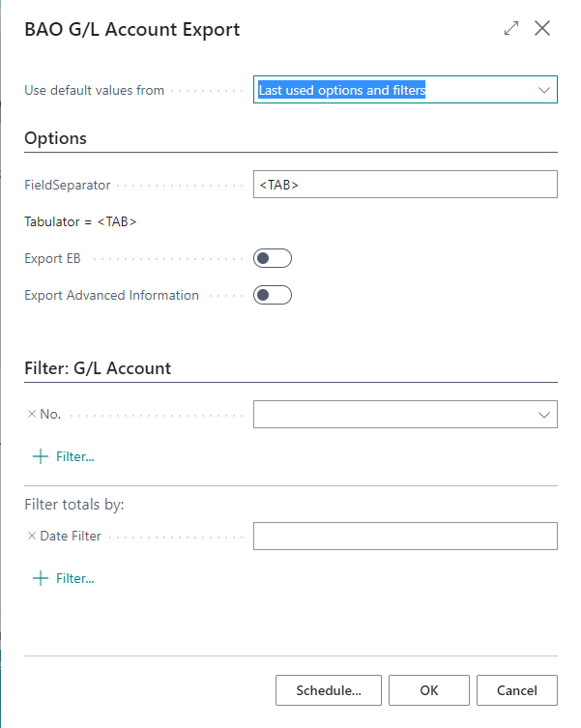Screen dimensions: 581x728
Task: Toggle the Export EB switch
Action: 273,258
